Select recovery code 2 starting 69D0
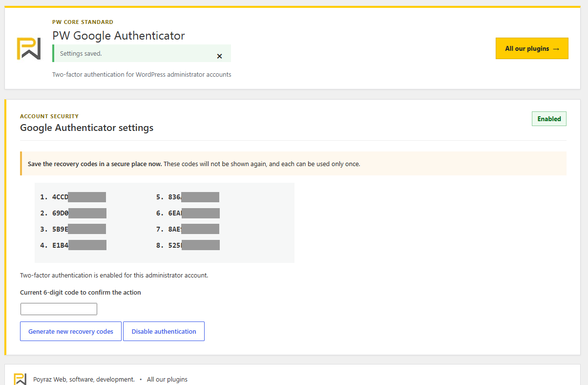 (79, 214)
